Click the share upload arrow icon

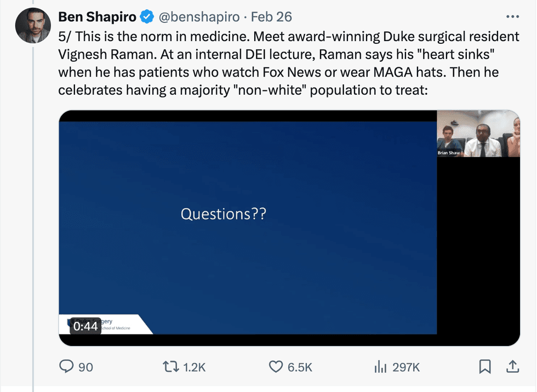[x=512, y=367]
